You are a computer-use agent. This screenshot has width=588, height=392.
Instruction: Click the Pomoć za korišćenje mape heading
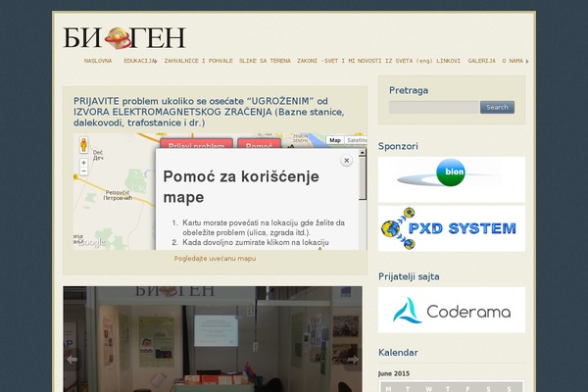[241, 187]
